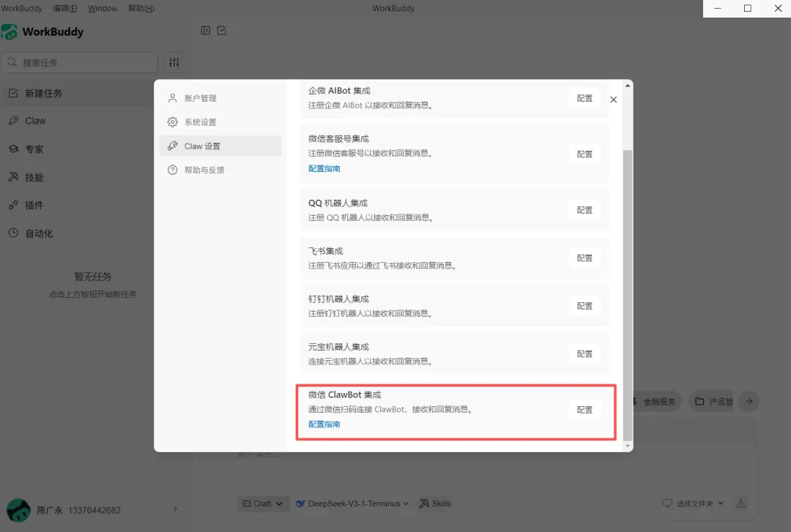The width and height of the screenshot is (791, 532).
Task: Click the 暂无任务 text
Action: pos(93,277)
